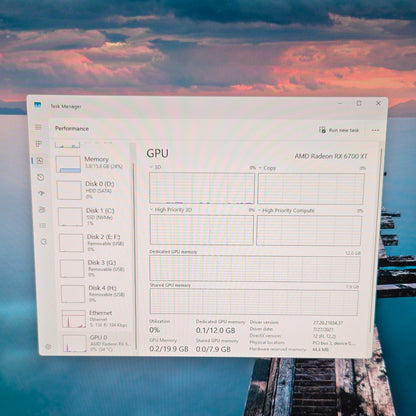Open the High Priority 3D engine dropdown

pos(171,210)
